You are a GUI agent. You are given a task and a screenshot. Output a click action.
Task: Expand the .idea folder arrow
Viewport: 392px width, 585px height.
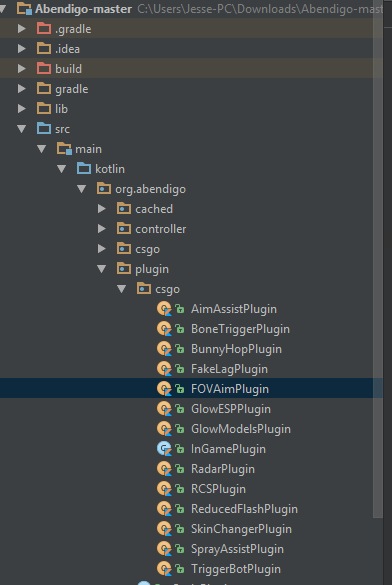coord(22,49)
